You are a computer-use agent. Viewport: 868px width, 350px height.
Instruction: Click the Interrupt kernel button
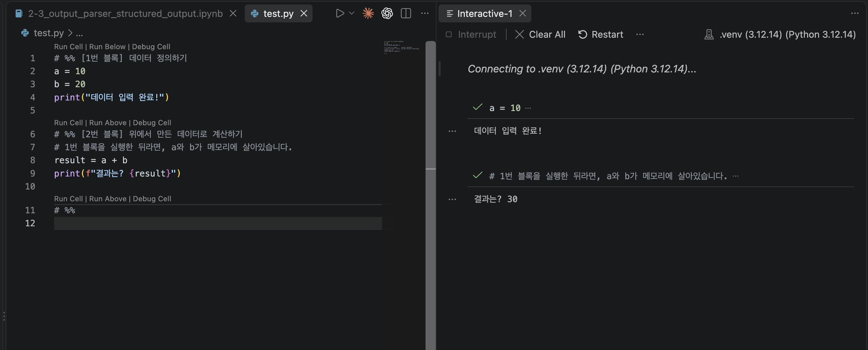pos(471,34)
